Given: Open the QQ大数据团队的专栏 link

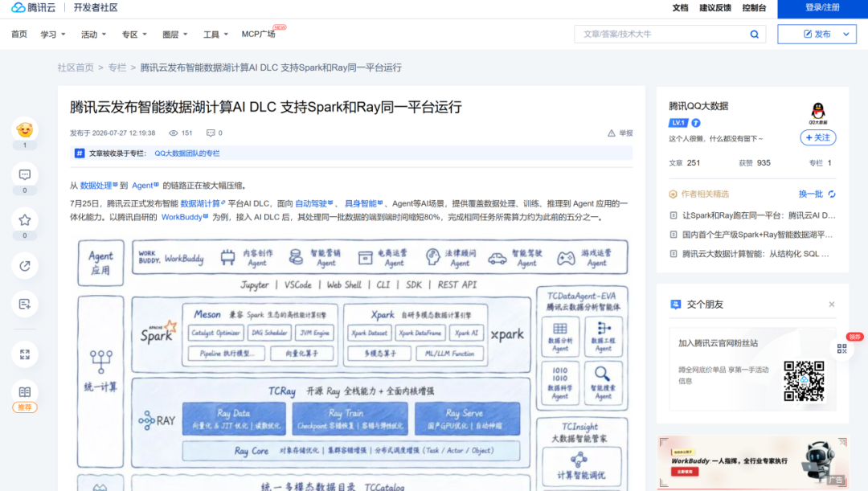Looking at the screenshot, I should coord(187,153).
